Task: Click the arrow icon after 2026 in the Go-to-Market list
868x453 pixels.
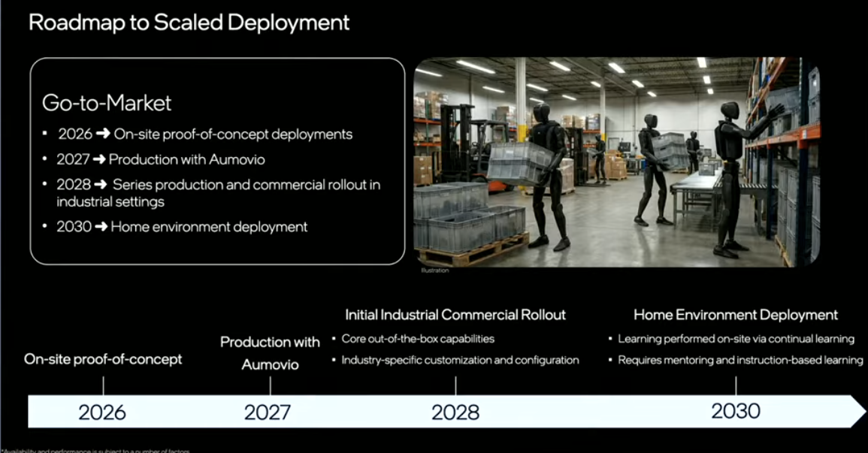Action: click(x=103, y=134)
